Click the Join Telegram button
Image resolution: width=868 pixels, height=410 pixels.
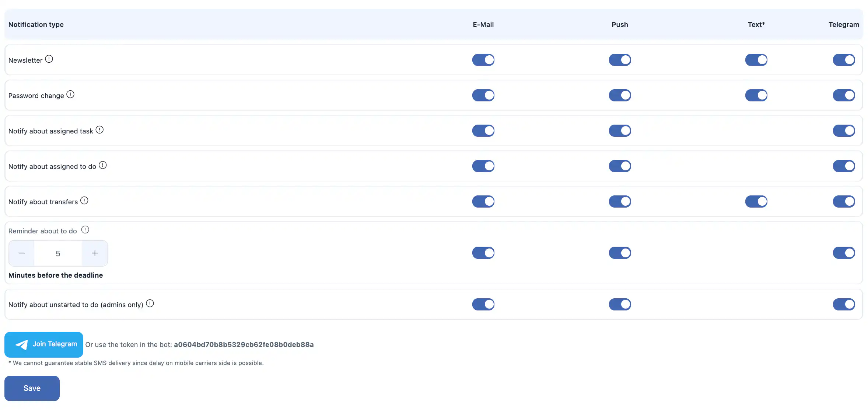(44, 344)
